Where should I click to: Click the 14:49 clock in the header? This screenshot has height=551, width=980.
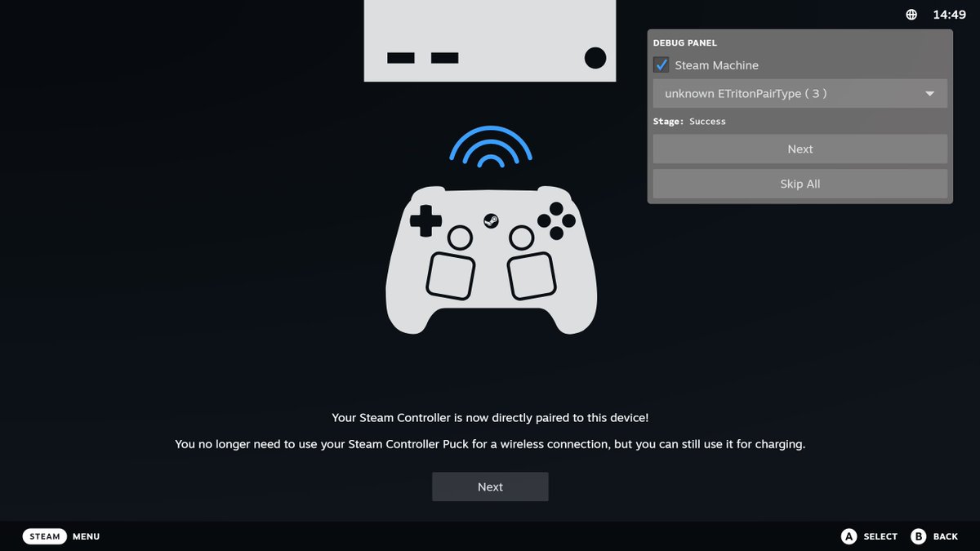[x=949, y=15]
